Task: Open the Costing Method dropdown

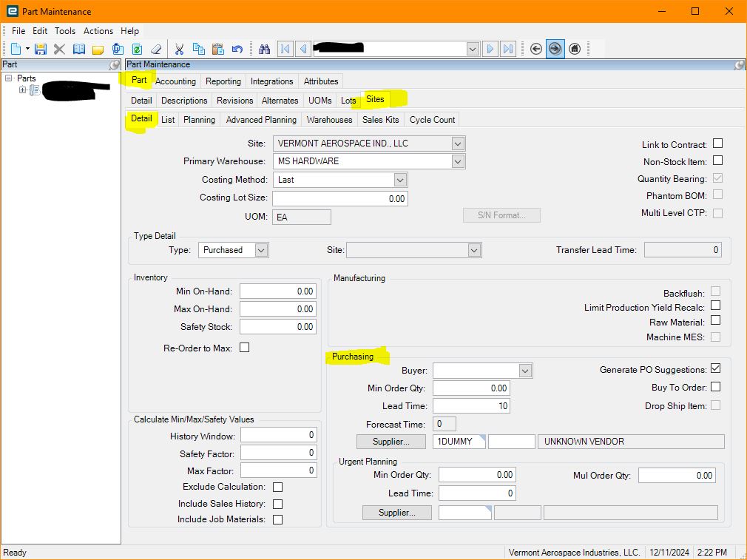Action: click(x=400, y=180)
